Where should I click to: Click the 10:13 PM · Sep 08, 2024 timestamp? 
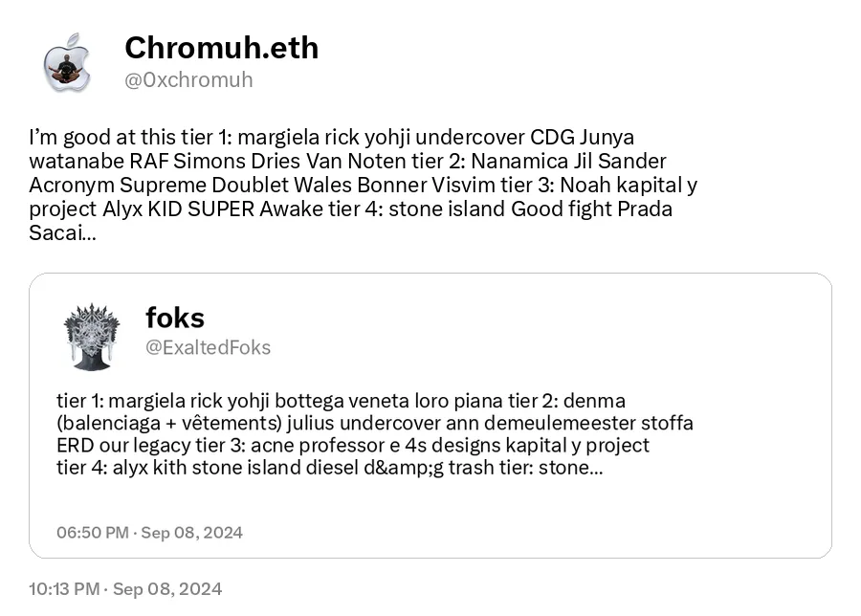[x=125, y=589]
